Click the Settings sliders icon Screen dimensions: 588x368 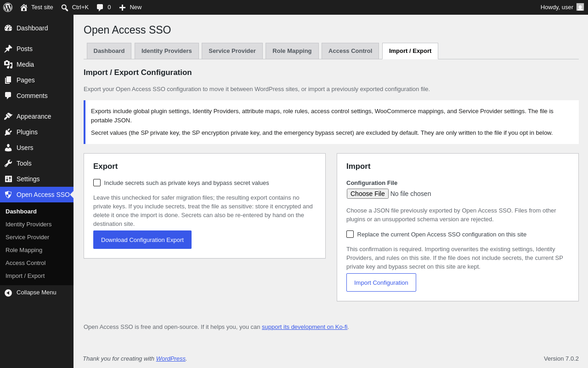point(8,179)
